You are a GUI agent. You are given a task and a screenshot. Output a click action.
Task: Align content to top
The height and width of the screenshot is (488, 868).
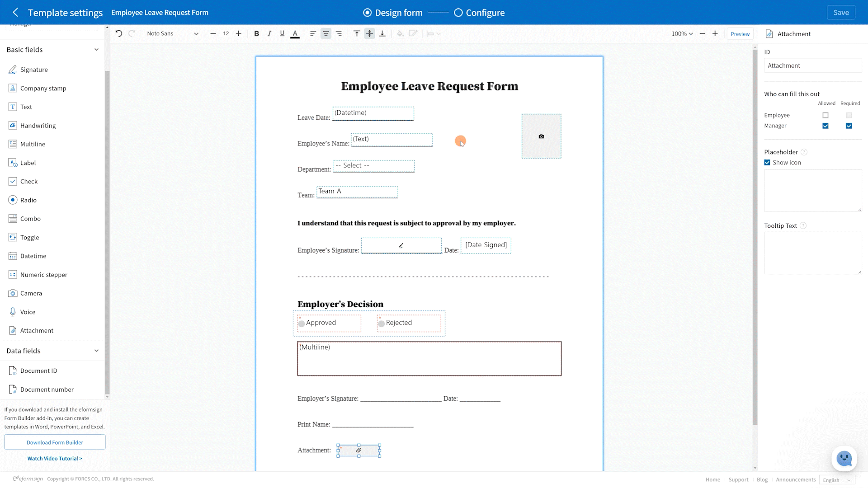click(x=357, y=33)
